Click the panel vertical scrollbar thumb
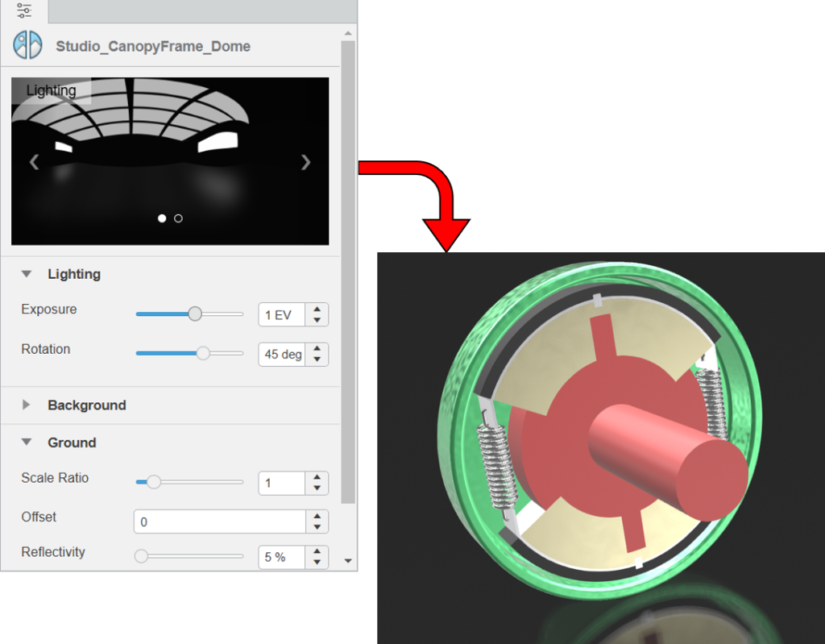Screen dimensions: 825x644 [x=348, y=272]
